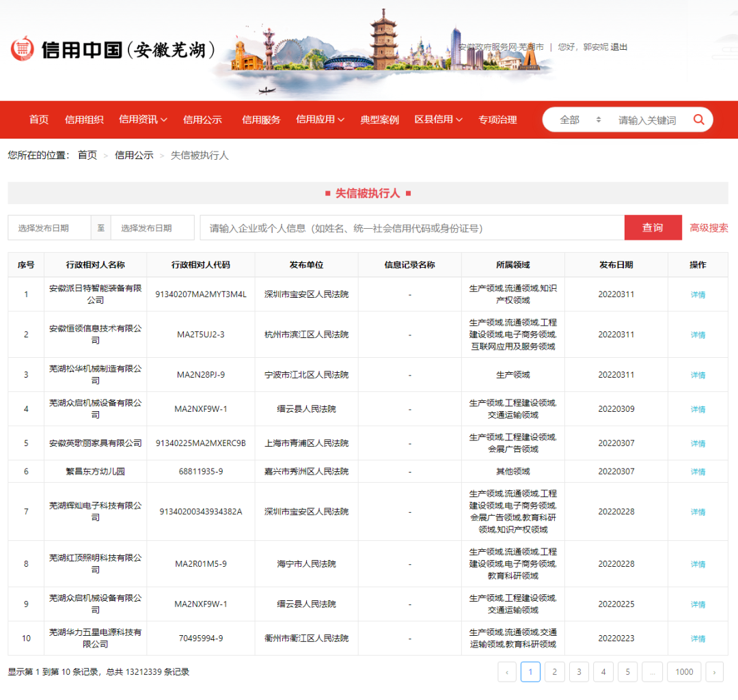Open the 典型案例 menu item
Viewport: 738px width, 700px height.
[379, 120]
